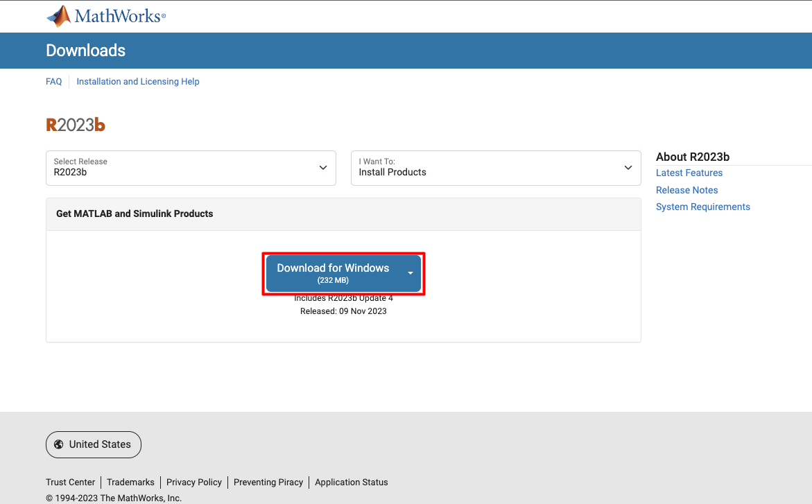Open the I Want To dropdown
Image resolution: width=812 pixels, height=504 pixels.
pos(496,168)
